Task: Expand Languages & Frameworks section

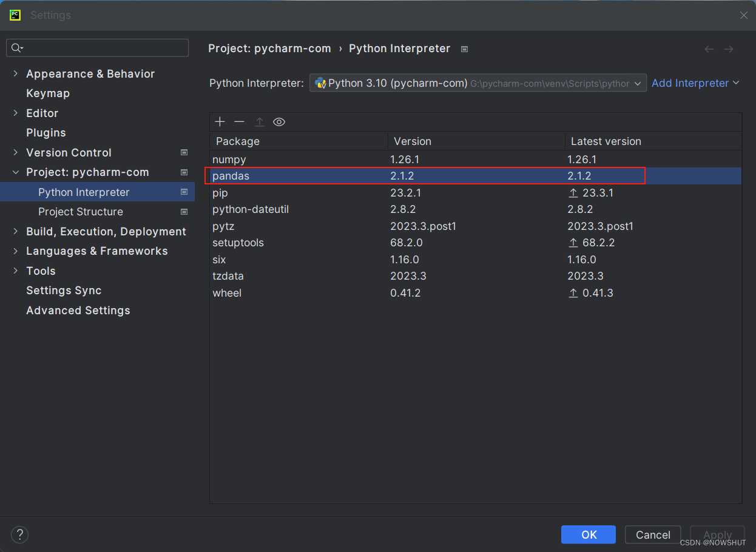Action: 16,251
